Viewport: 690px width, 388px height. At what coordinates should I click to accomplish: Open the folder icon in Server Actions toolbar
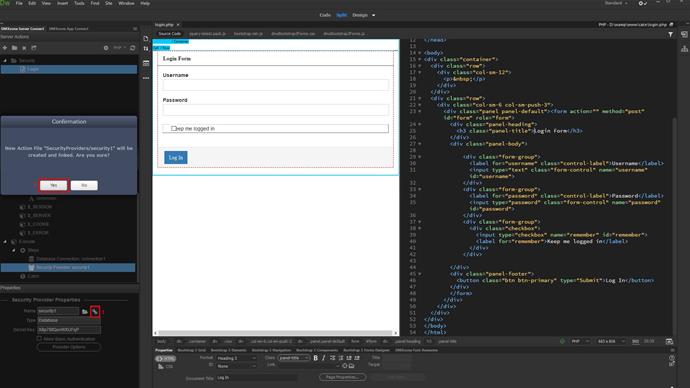[x=15, y=48]
